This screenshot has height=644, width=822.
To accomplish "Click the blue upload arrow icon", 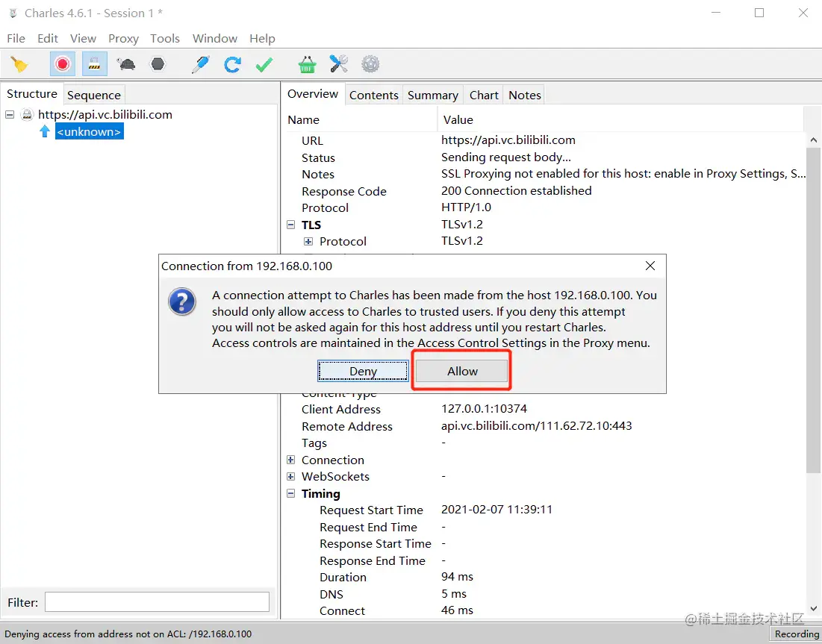I will [45, 131].
